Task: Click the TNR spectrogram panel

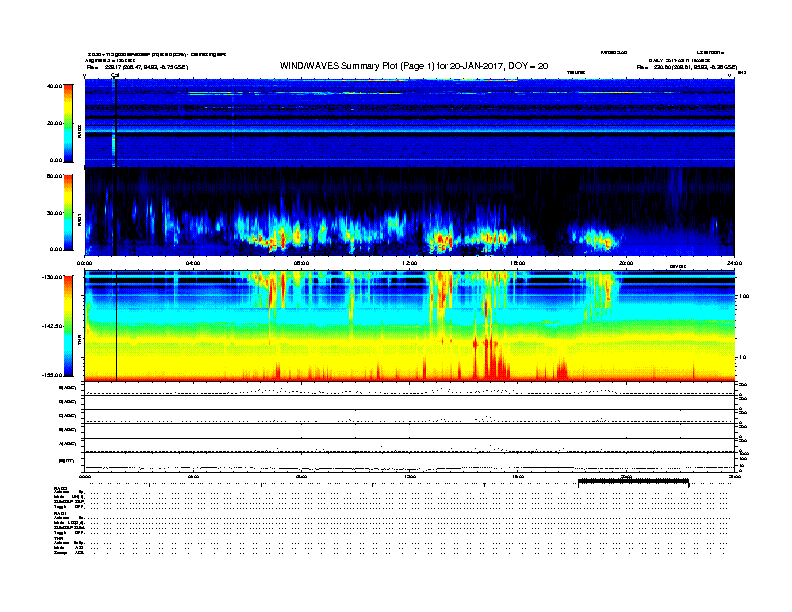Action: click(x=410, y=326)
